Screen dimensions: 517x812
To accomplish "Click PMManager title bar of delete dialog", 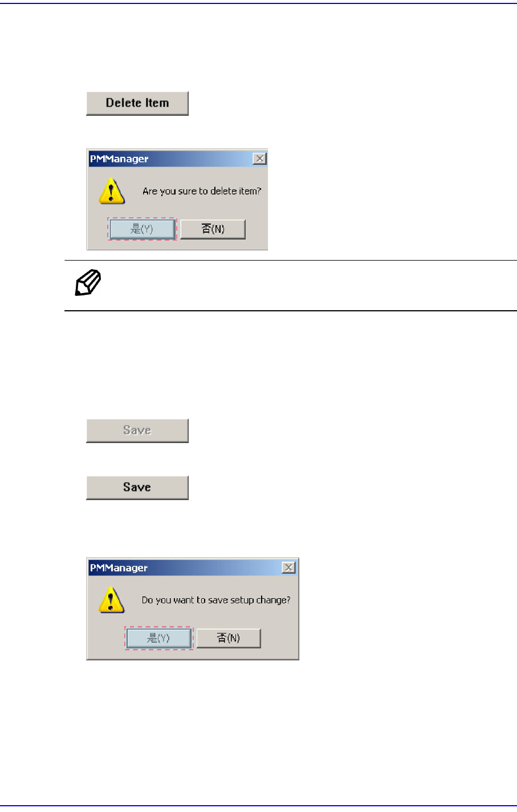I will 170,159.
